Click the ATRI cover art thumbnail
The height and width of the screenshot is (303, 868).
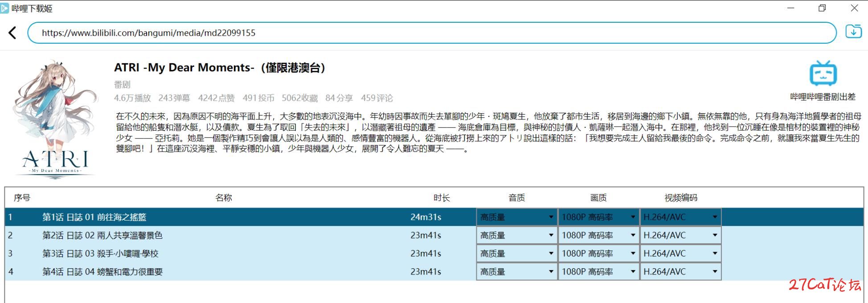pyautogui.click(x=55, y=119)
